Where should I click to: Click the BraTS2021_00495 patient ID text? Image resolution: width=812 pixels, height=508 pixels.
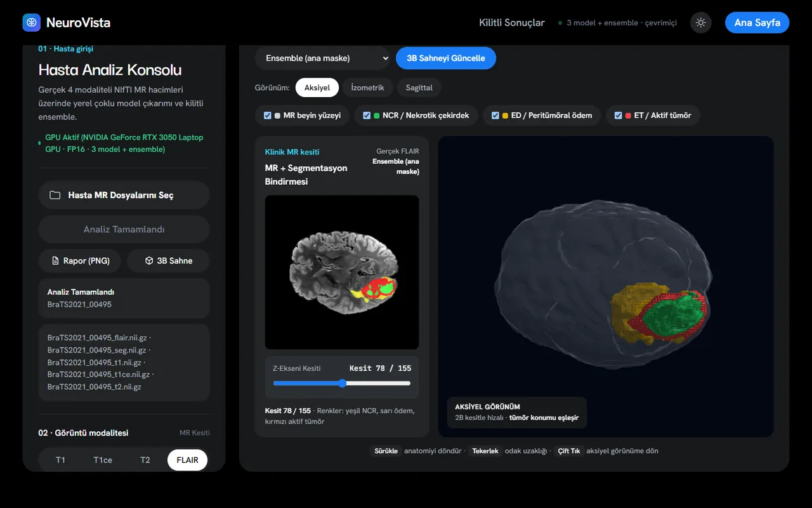click(x=79, y=304)
